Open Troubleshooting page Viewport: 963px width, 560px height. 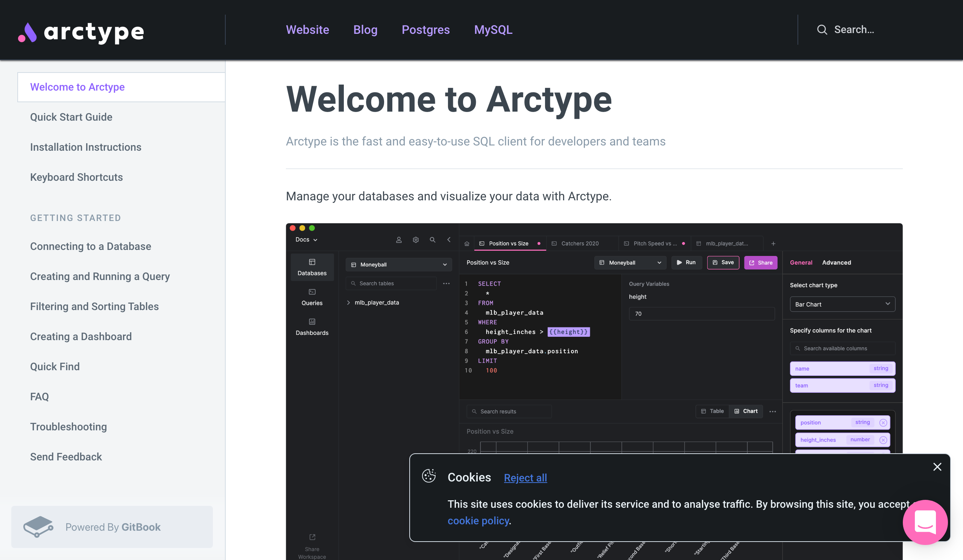68,427
